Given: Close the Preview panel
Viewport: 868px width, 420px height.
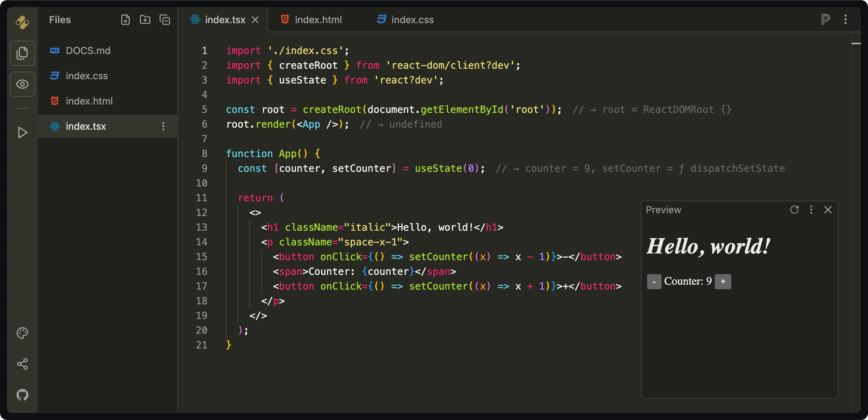Looking at the screenshot, I should click(x=828, y=210).
